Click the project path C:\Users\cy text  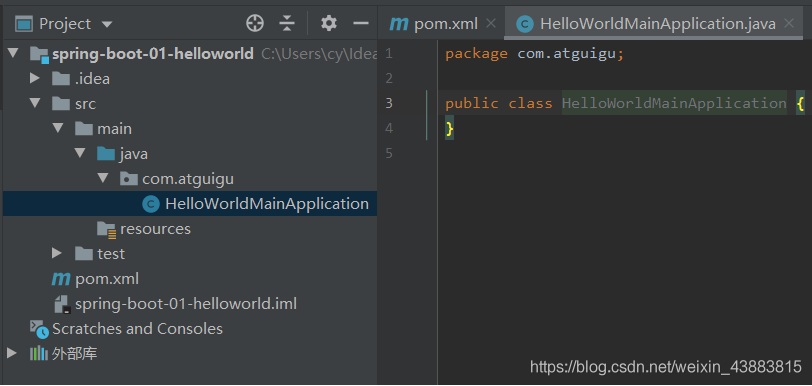[x=320, y=53]
